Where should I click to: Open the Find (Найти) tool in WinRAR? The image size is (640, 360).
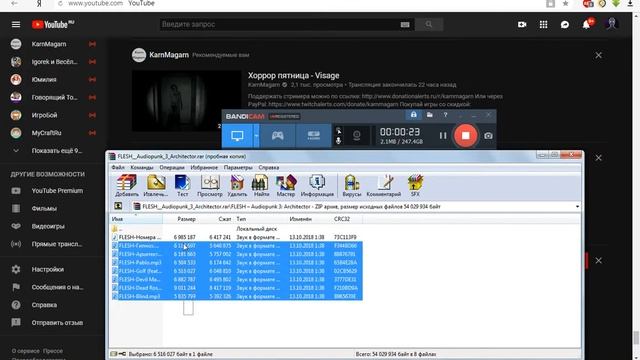[x=260, y=186]
